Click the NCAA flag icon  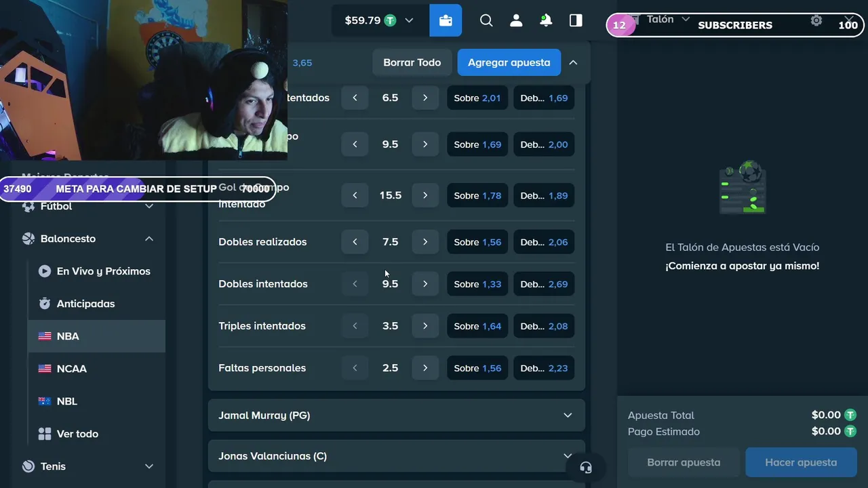(45, 369)
